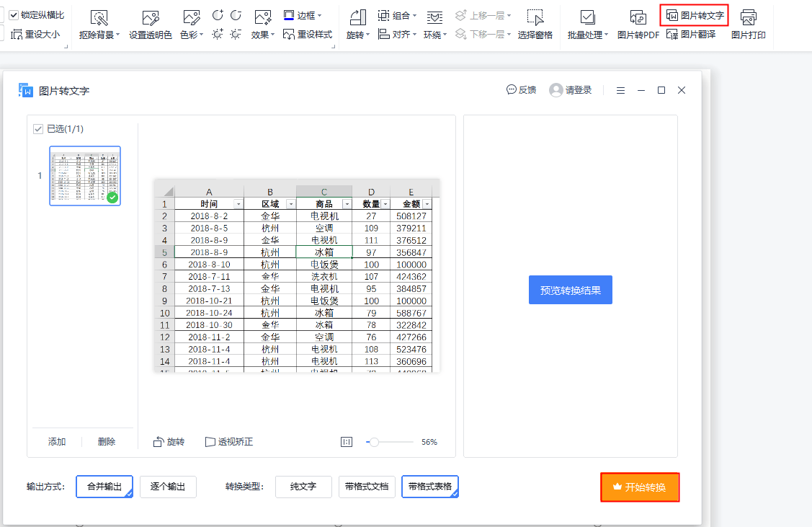The height and width of the screenshot is (527, 812).
Task: Click image print (图片打印) icon
Action: pyautogui.click(x=749, y=18)
